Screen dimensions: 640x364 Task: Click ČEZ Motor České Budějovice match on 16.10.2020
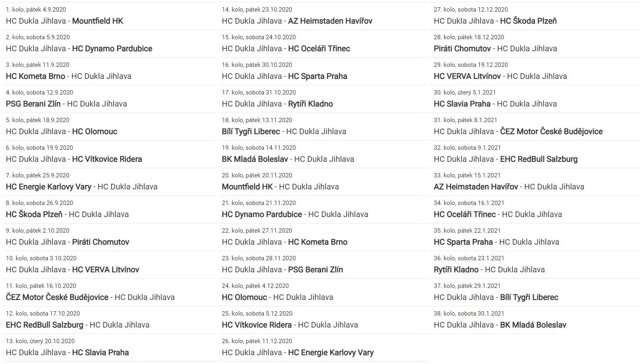[90, 297]
